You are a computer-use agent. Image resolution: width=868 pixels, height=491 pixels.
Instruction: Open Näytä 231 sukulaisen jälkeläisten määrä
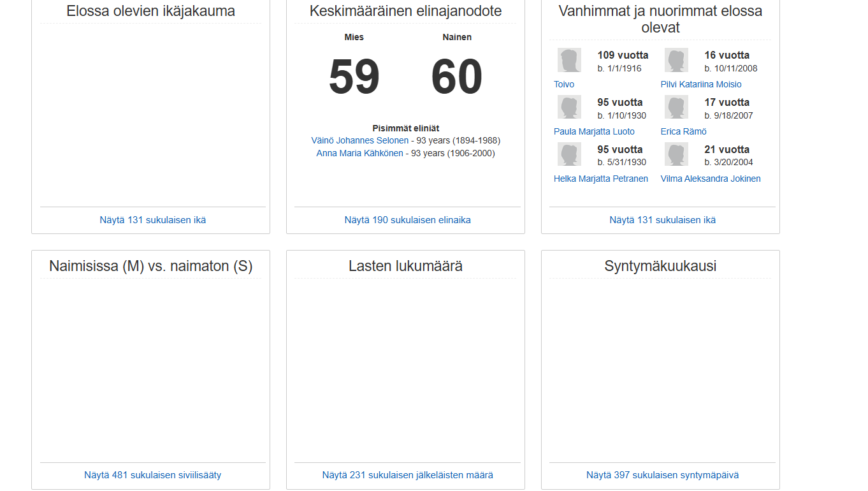coord(407,475)
